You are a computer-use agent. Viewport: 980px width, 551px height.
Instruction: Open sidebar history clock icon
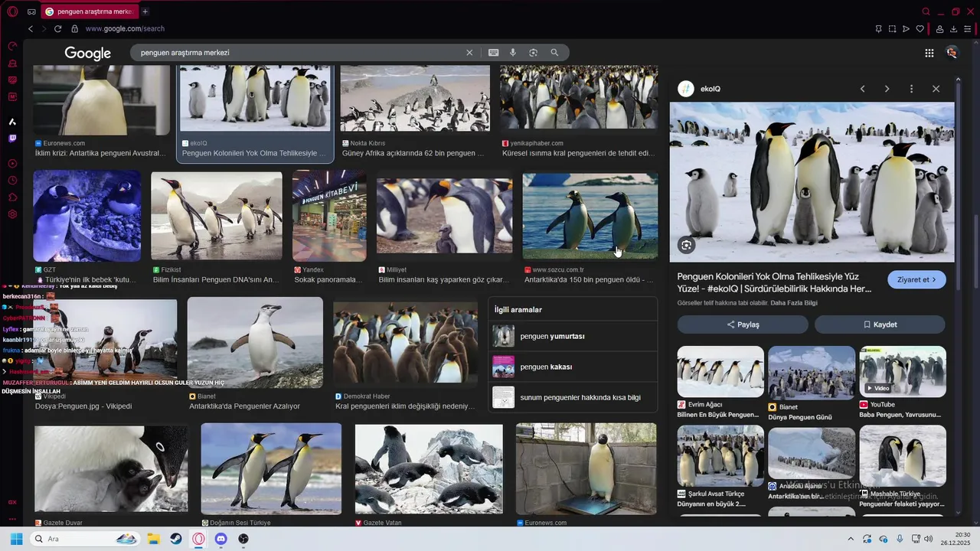pyautogui.click(x=12, y=181)
